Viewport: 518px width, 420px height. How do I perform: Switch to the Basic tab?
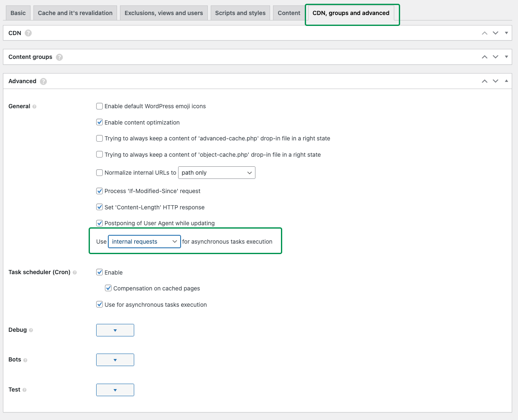pos(18,13)
